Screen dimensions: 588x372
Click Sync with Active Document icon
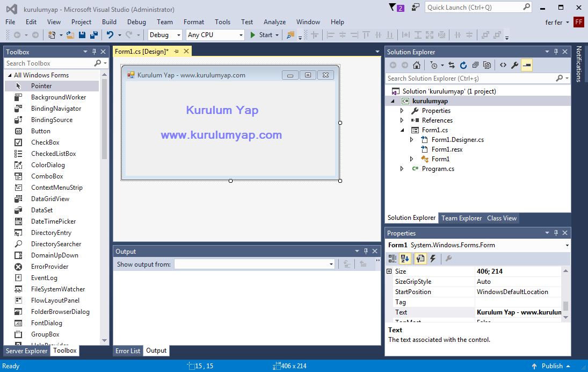click(452, 66)
